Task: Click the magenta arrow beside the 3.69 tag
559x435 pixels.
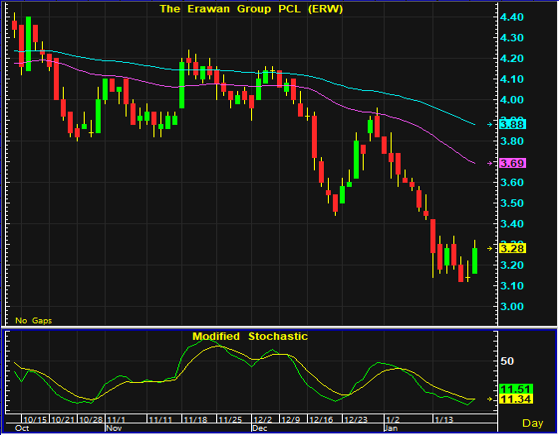Action: click(490, 163)
